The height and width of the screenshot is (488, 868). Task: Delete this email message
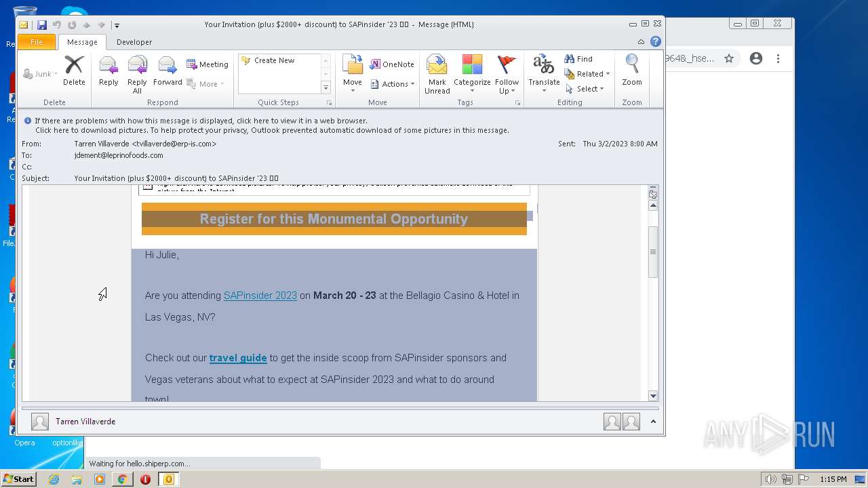coord(74,70)
